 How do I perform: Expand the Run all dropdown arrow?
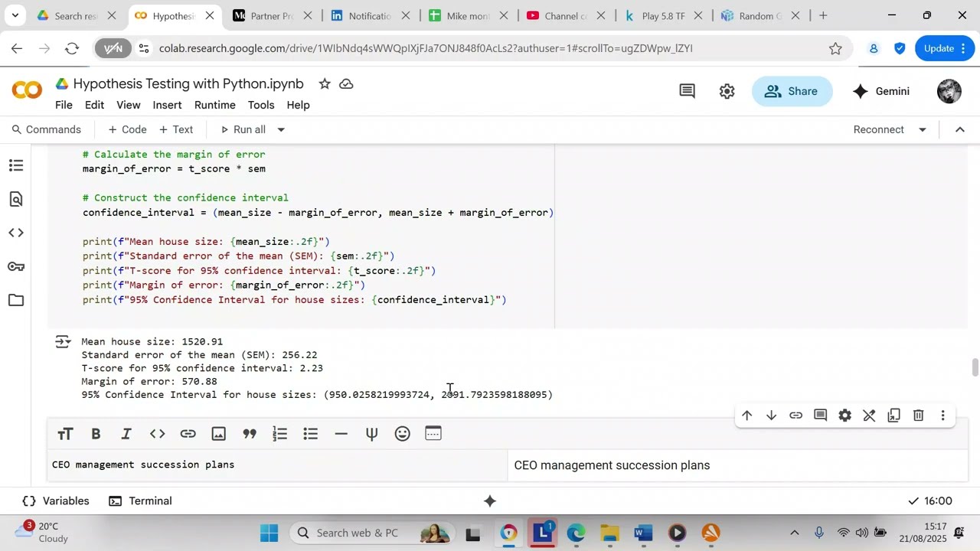[x=281, y=129]
